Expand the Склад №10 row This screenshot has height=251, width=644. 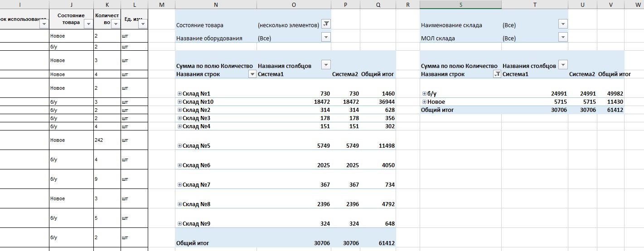point(179,102)
